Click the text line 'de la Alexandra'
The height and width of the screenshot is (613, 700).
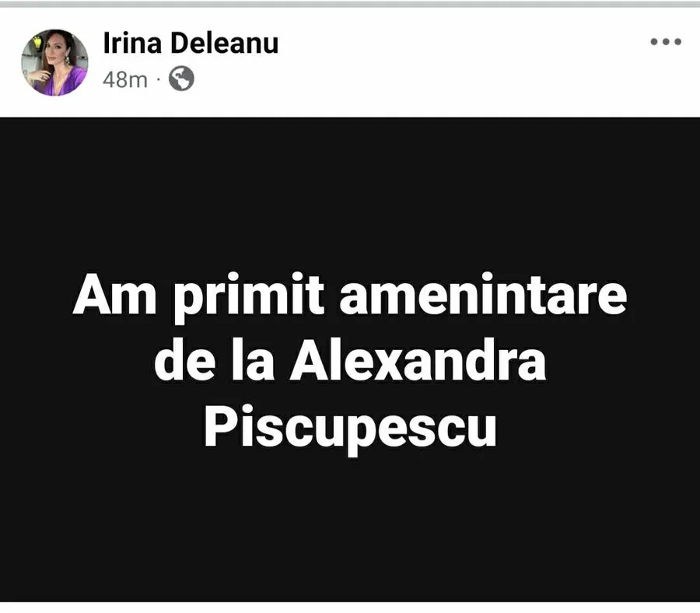(350, 360)
